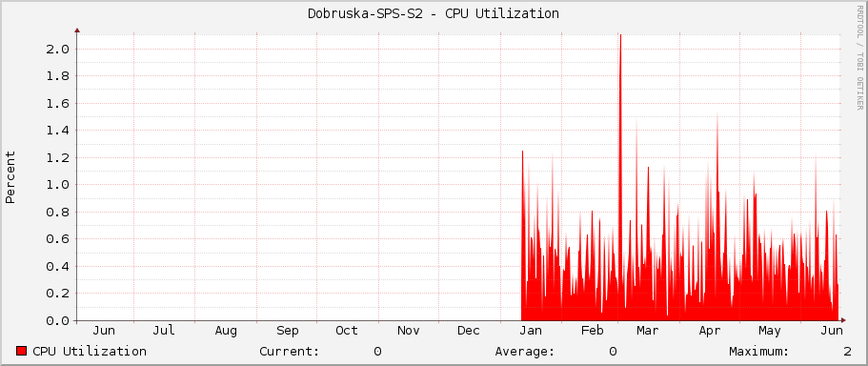Image resolution: width=868 pixels, height=366 pixels.
Task: Click the red CPU Utilization legend swatch
Action: click(x=22, y=351)
